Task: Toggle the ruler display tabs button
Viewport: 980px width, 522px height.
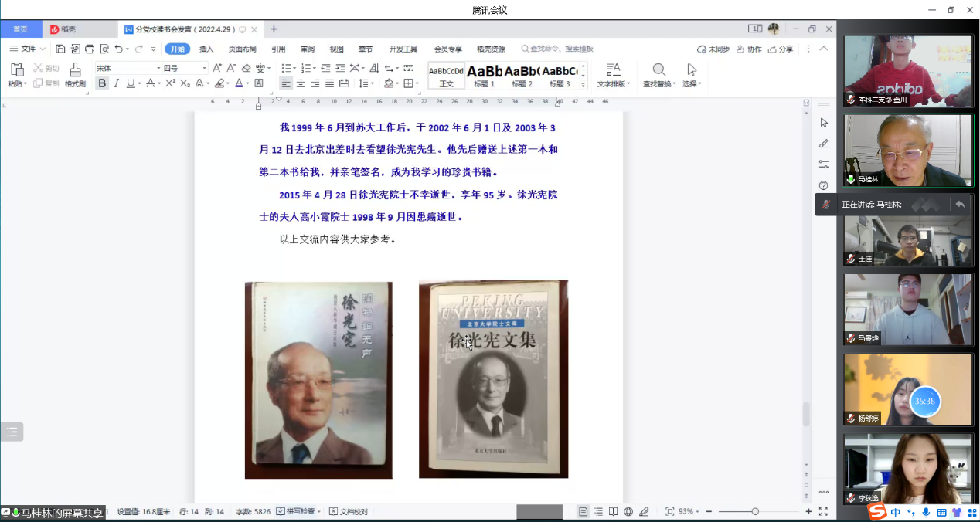Action: tap(409, 68)
